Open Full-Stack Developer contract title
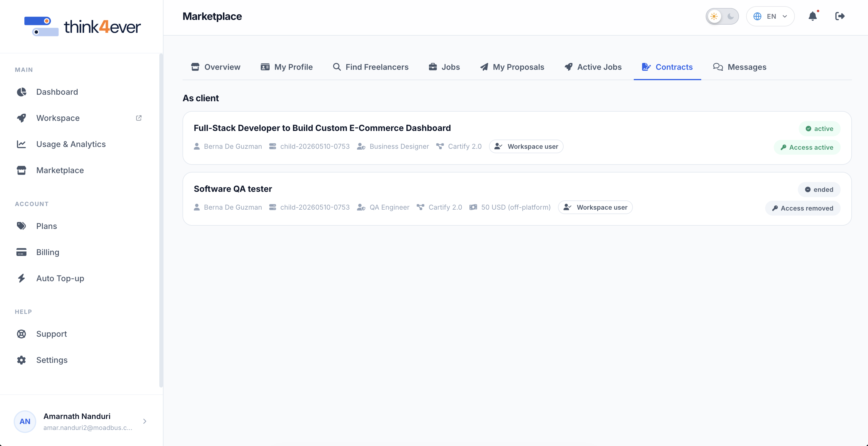The width and height of the screenshot is (868, 446). click(x=322, y=128)
